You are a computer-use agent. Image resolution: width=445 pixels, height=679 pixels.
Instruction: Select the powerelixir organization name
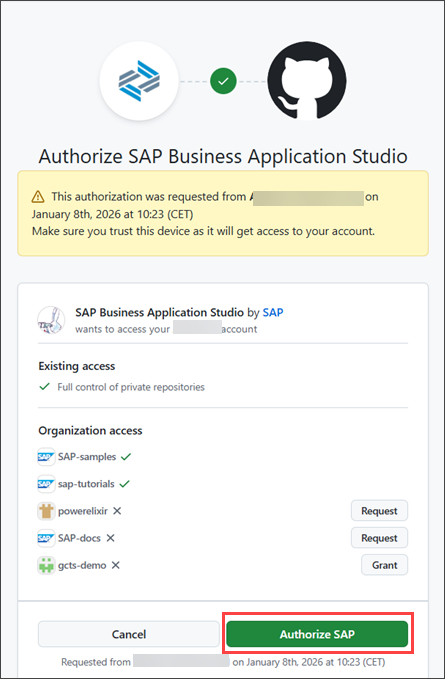[x=83, y=511]
